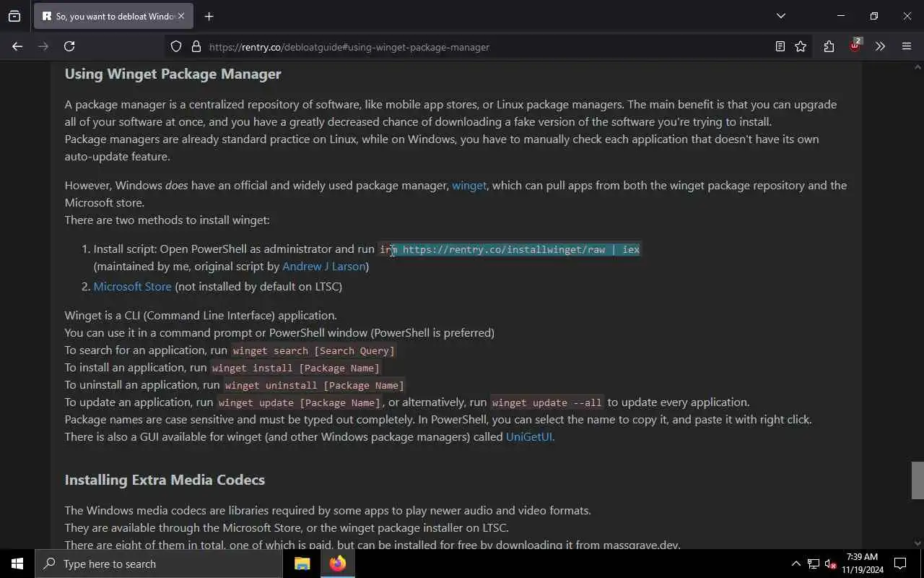The image size is (924, 578).
Task: Go back to the previous page
Action: (17, 46)
